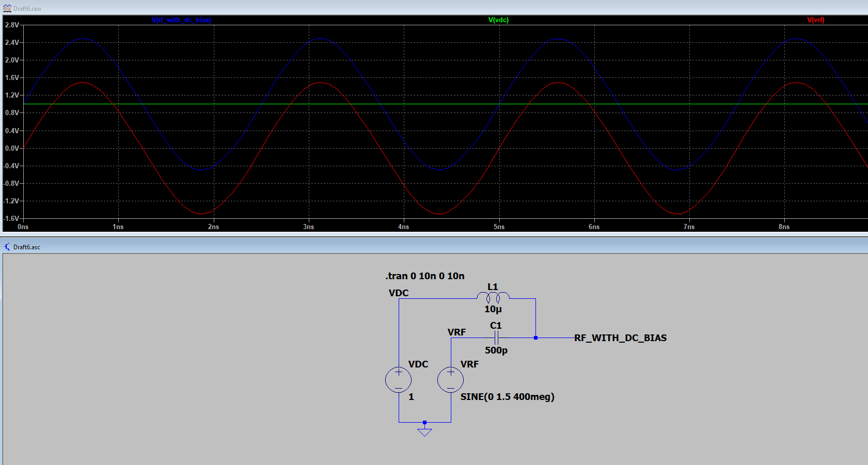Click the 3ns time axis label
Viewport: 868px width, 465px height.
[x=308, y=227]
